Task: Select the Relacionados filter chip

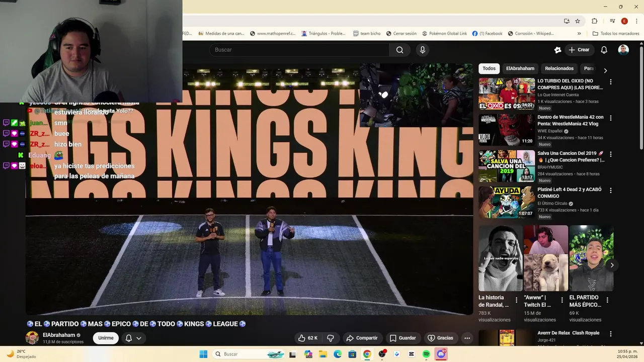Action: point(559,68)
